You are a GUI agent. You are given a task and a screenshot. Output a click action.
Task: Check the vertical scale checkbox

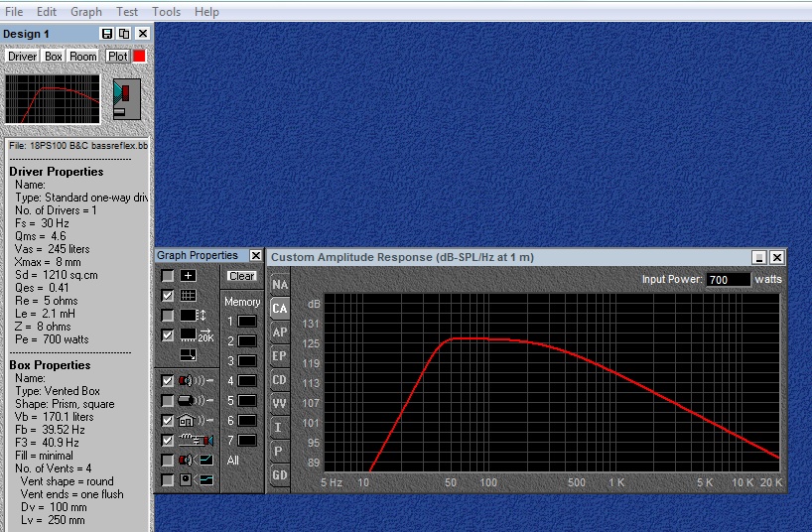tap(168, 315)
